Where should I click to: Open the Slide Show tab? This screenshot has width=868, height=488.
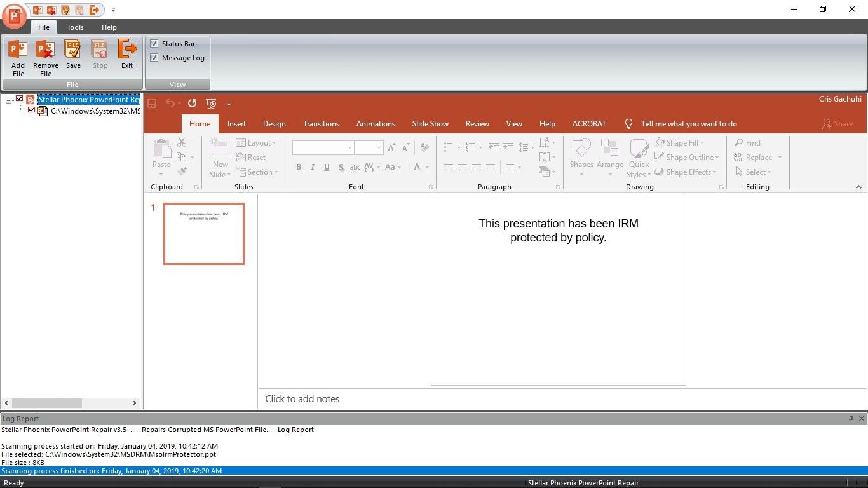(430, 124)
